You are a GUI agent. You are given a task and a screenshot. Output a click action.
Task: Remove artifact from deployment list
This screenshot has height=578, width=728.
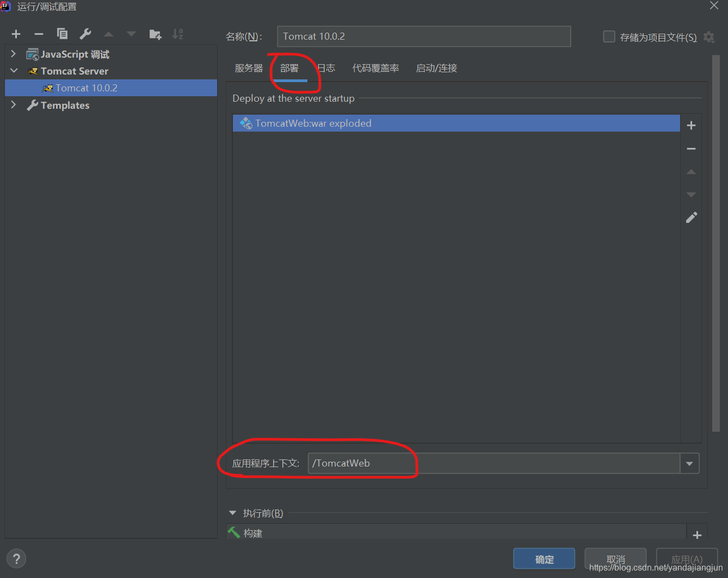coord(691,148)
